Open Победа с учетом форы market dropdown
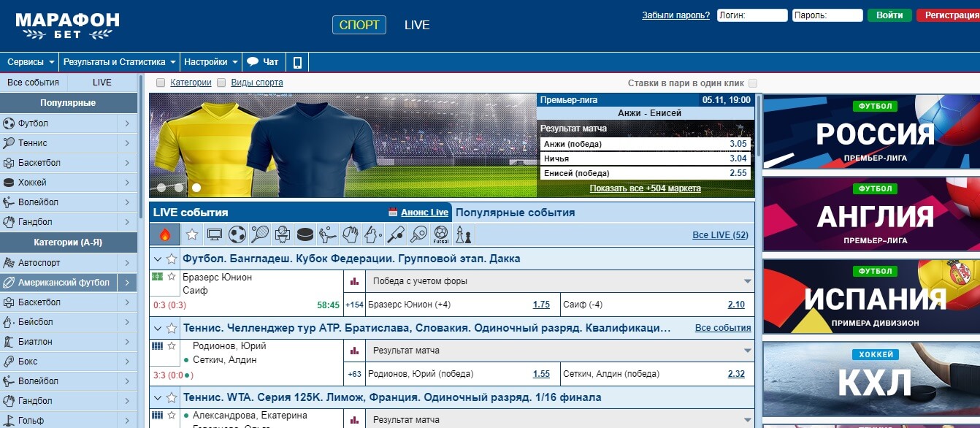This screenshot has width=980, height=428. click(559, 281)
